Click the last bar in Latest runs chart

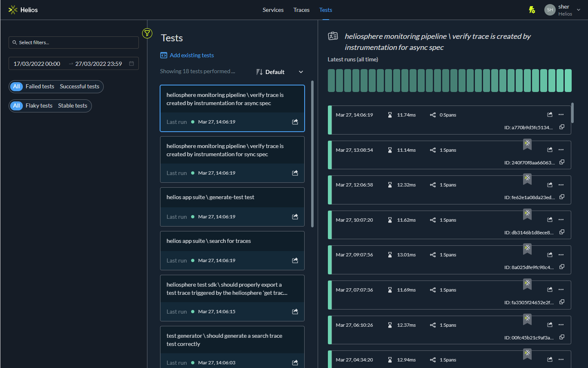[x=568, y=81]
